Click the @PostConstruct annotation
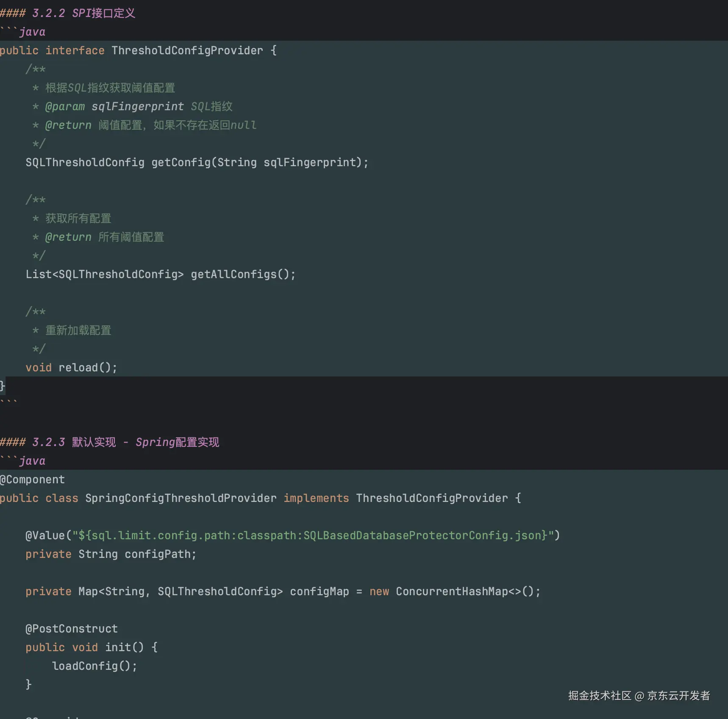The image size is (728, 719). [x=72, y=629]
